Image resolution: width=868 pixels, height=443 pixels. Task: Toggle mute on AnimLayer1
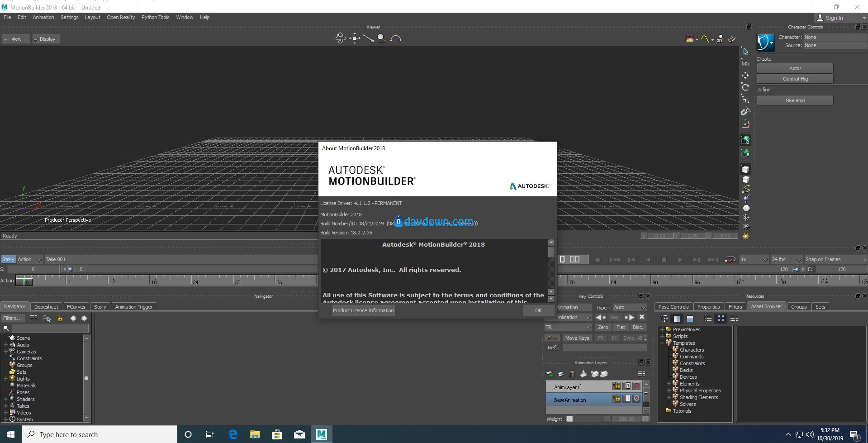tap(637, 386)
